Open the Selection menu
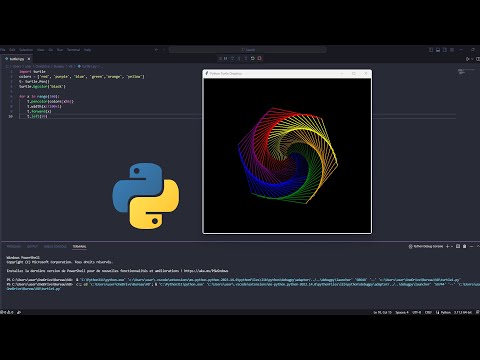 coord(26,50)
